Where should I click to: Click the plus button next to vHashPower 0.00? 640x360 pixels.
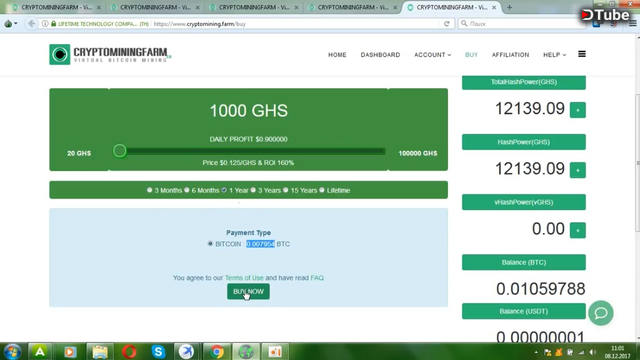tap(578, 230)
